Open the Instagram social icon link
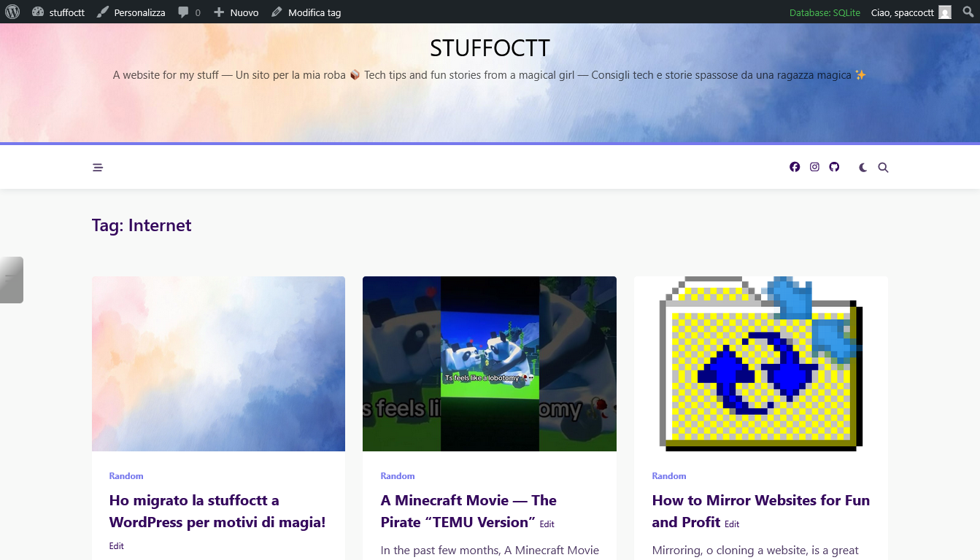The width and height of the screenshot is (980, 560). (814, 167)
